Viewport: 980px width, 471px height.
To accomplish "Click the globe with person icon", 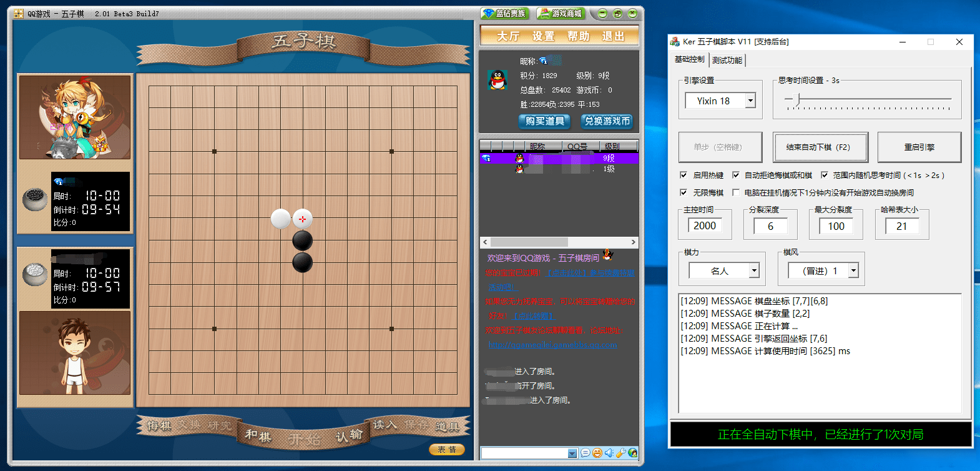I will [633, 453].
